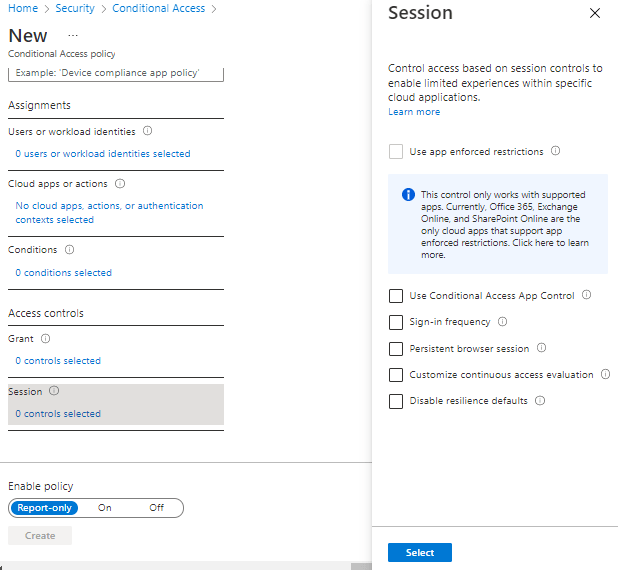
Task: Go to Security in the breadcrumb
Action: 75,8
